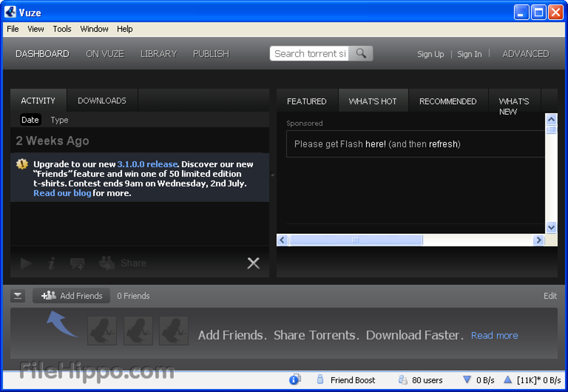
Task: Maximize the Vuze window
Action: 538,12
